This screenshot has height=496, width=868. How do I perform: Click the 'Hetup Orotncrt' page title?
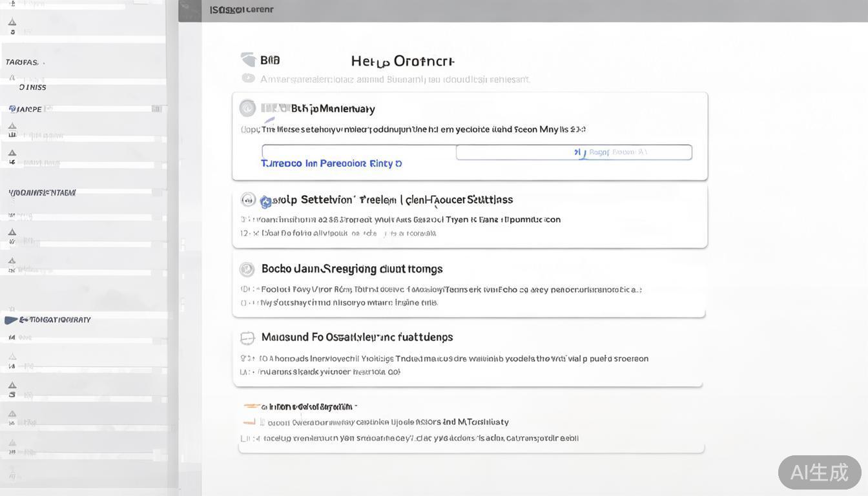402,61
